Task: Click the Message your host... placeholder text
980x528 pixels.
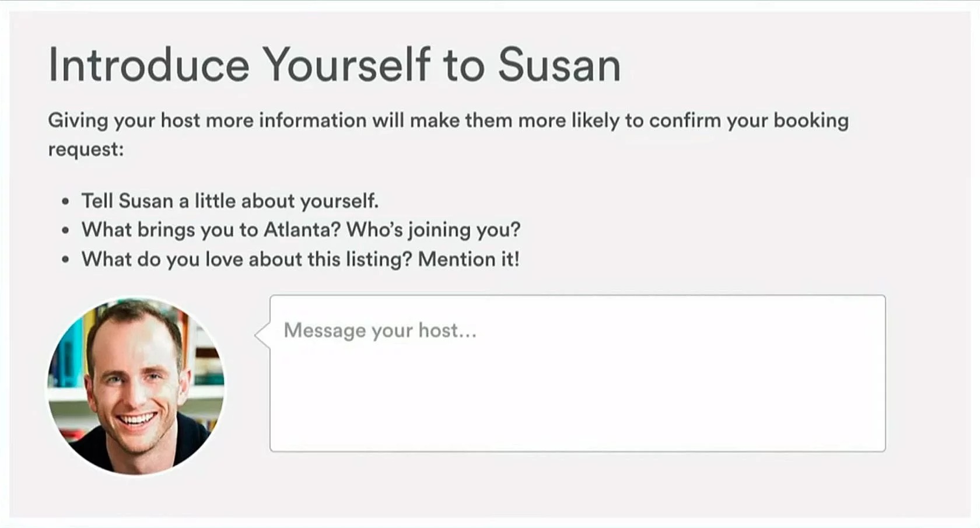Action: pos(380,331)
